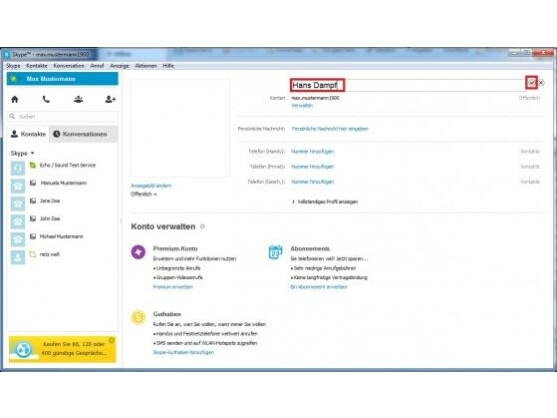
Task: Open the phone dial pad icon
Action: tap(46, 99)
